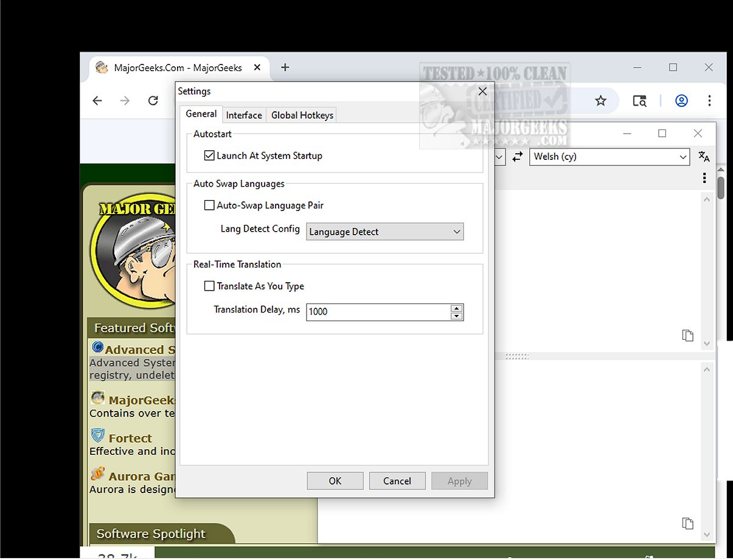Image resolution: width=733 pixels, height=560 pixels.
Task: Open the Advanced System link
Action: tap(140, 350)
